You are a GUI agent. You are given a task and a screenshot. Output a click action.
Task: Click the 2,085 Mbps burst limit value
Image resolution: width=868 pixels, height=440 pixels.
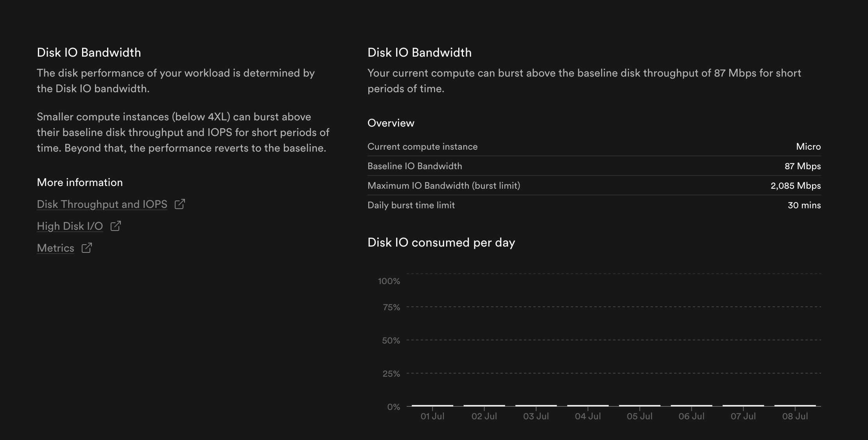795,186
